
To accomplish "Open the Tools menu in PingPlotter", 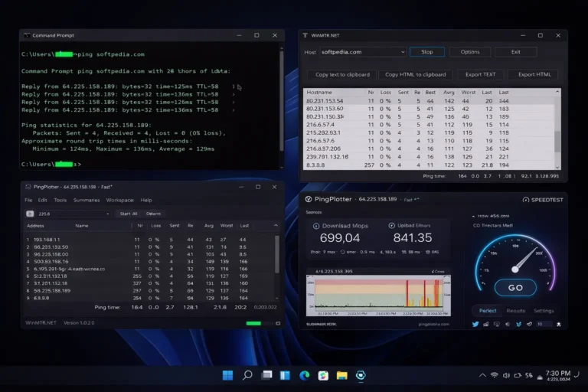I will click(x=60, y=201).
